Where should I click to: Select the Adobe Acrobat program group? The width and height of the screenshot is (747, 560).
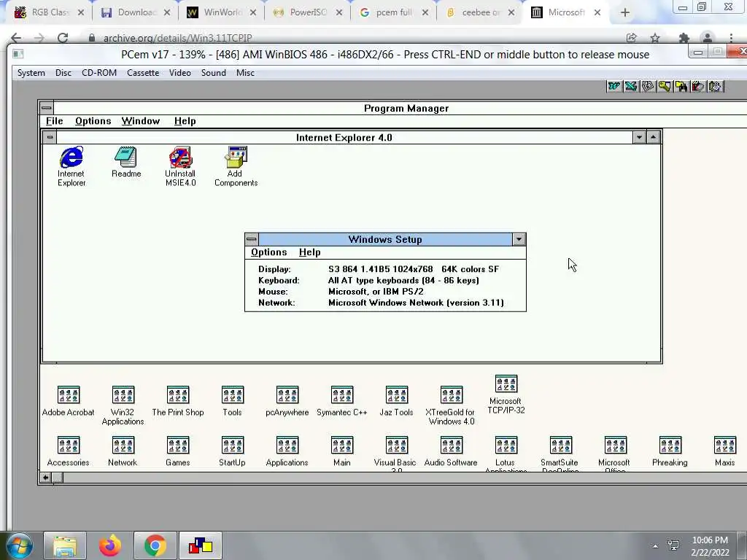[69, 394]
